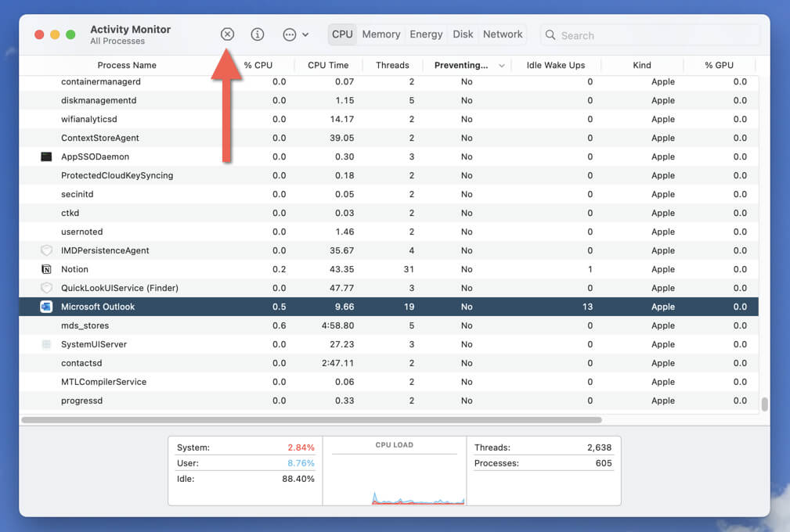Switch to the Memory tab
This screenshot has height=532, width=790.
pos(381,34)
